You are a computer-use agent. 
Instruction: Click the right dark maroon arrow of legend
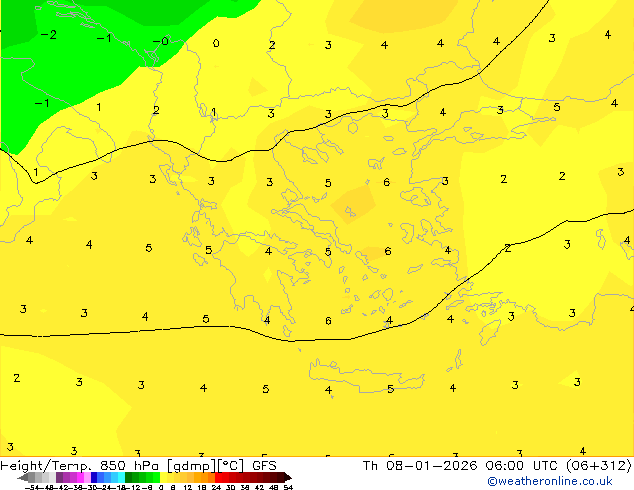pyautogui.click(x=287, y=477)
